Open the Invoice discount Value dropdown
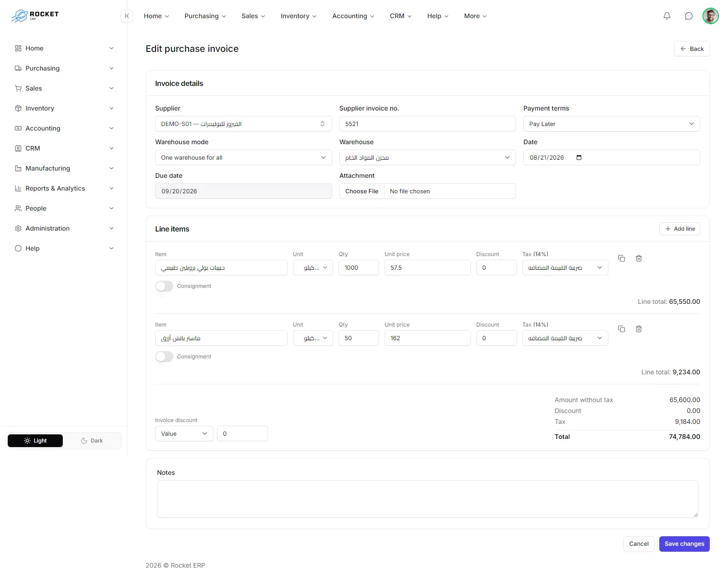Viewport: 728px width, 579px height. click(x=184, y=433)
